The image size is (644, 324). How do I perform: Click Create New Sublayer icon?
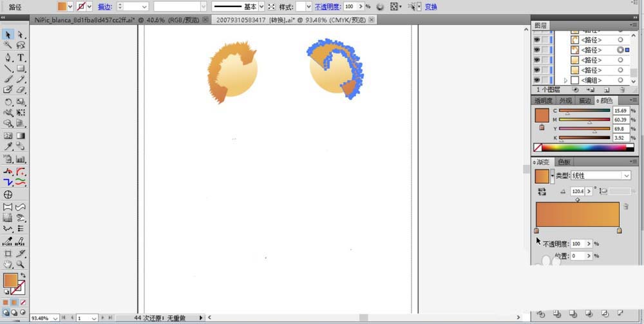[591, 90]
